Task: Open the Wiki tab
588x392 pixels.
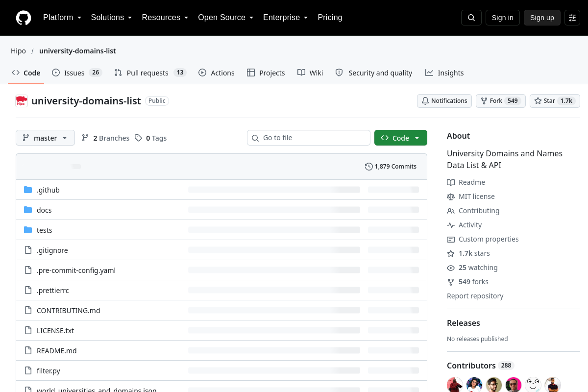Action: tap(310, 73)
